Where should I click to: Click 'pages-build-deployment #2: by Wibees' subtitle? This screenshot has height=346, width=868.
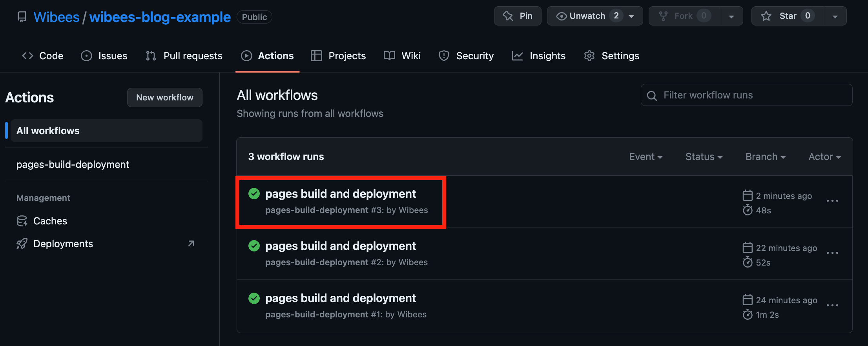[346, 262]
